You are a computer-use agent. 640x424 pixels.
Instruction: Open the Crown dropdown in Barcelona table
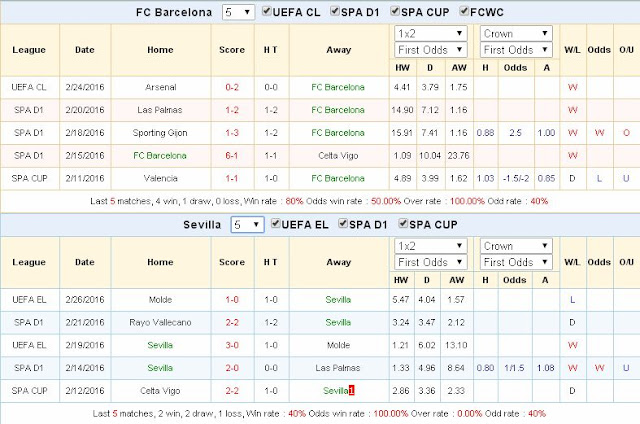(x=515, y=33)
